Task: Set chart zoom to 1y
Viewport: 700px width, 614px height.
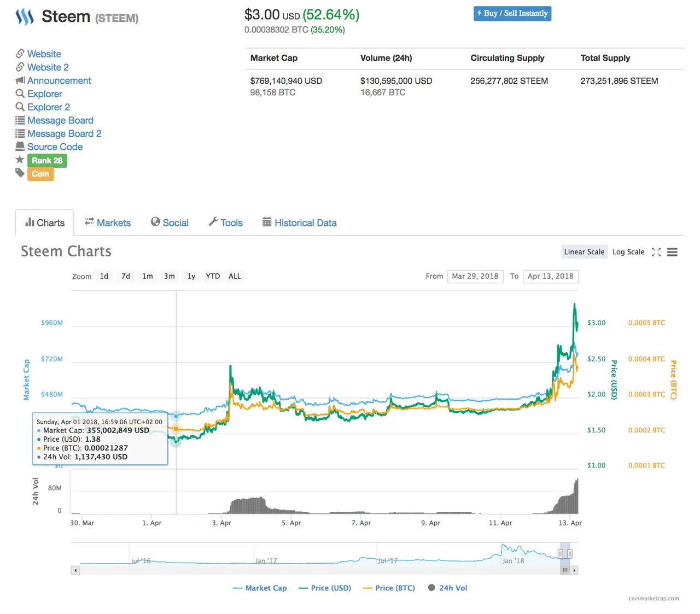Action: (x=191, y=277)
